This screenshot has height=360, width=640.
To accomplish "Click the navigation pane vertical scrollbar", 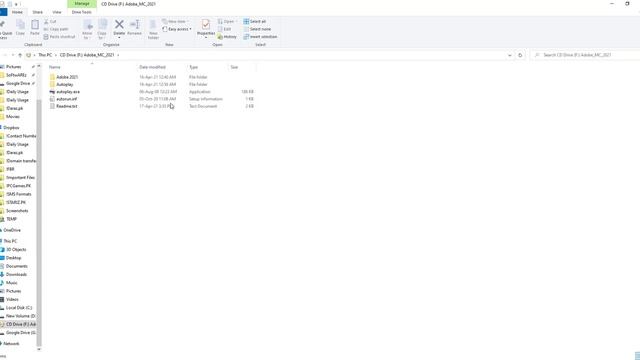I will coord(39,222).
